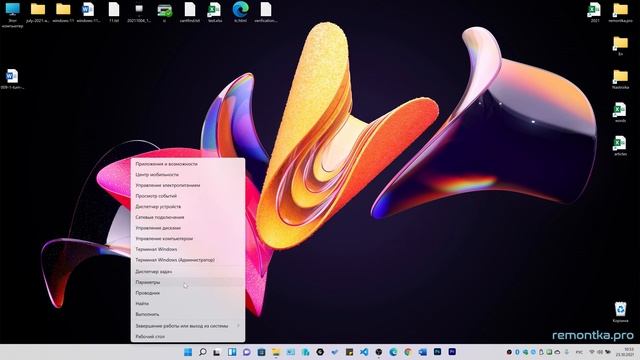
Task: Select the Корзина recycle bin icon
Action: 620,312
